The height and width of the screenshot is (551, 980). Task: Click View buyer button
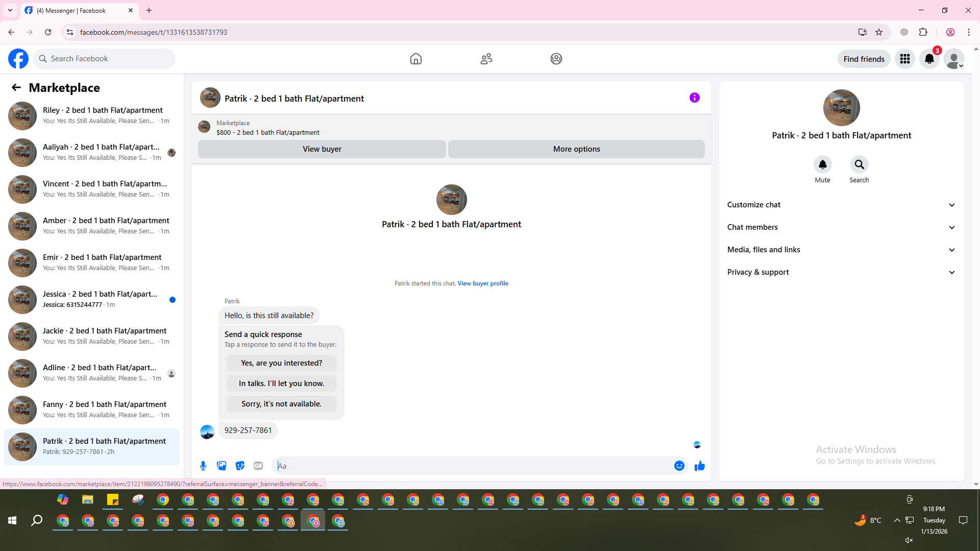322,149
